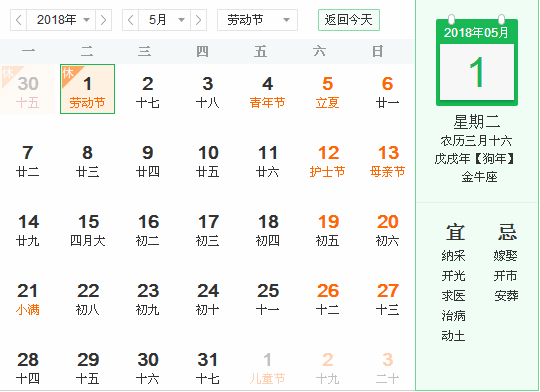The height and width of the screenshot is (392, 540).
Task: Click 动土 in the 宜 list
Action: (454, 336)
